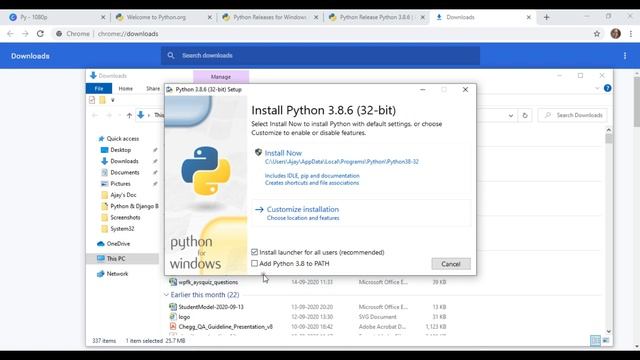The width and height of the screenshot is (640, 360).
Task: Click new folder icon in Explorer toolbar
Action: pos(102,100)
